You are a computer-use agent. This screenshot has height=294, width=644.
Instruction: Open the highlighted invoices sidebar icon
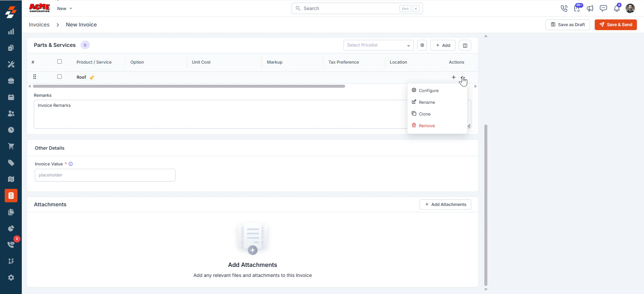[11, 196]
